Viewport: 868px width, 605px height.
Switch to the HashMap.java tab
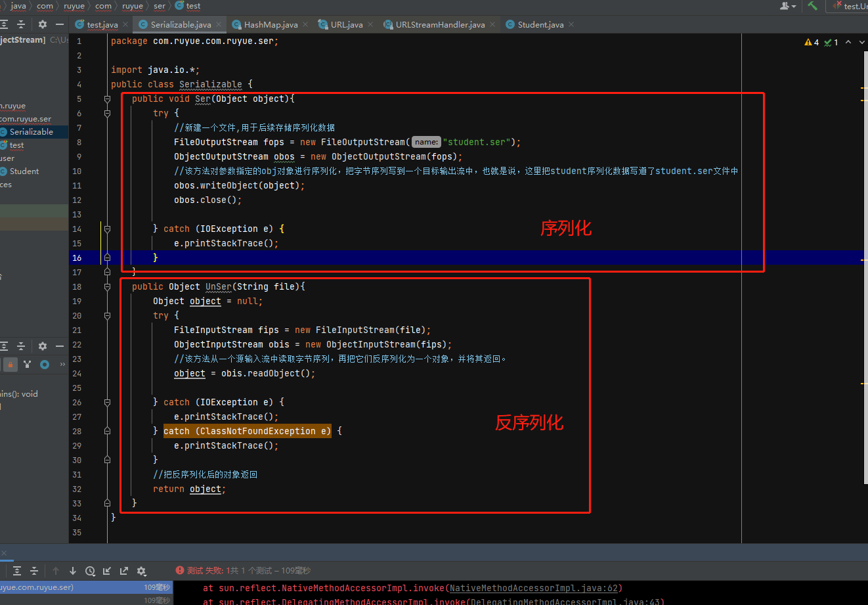coord(270,24)
